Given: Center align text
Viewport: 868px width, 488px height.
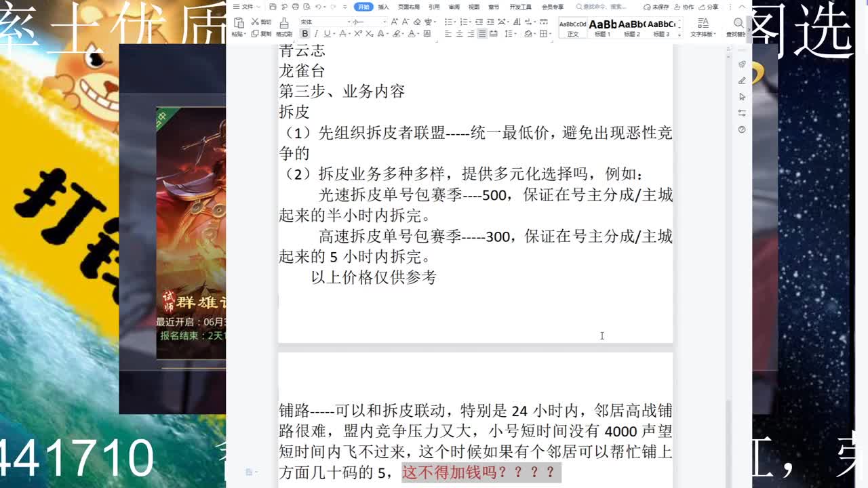Looking at the screenshot, I should pyautogui.click(x=459, y=33).
